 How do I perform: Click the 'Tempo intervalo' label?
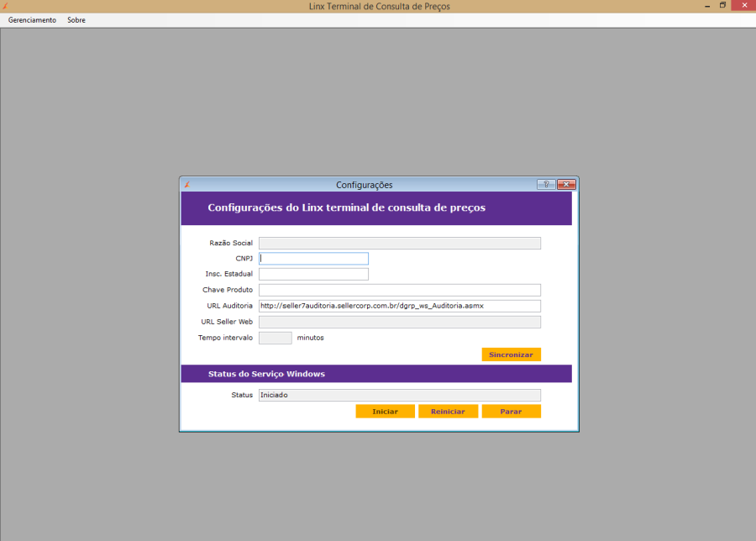tap(225, 338)
